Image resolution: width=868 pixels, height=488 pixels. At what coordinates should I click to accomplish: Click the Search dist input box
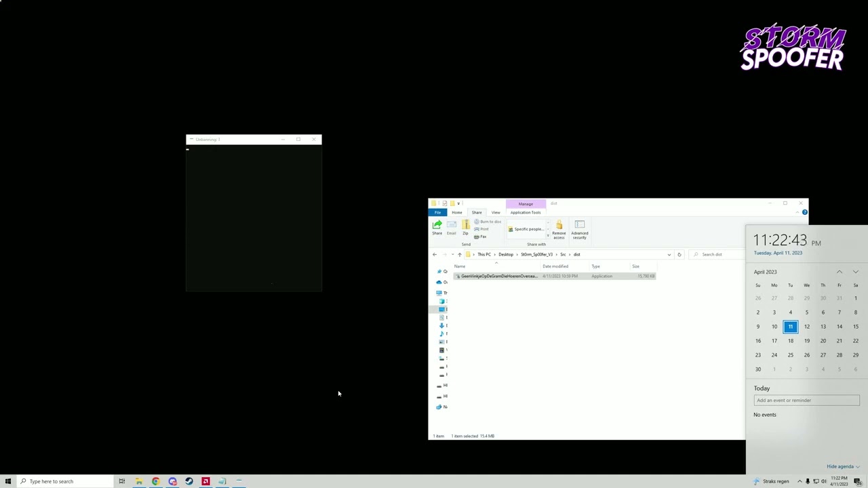point(715,254)
